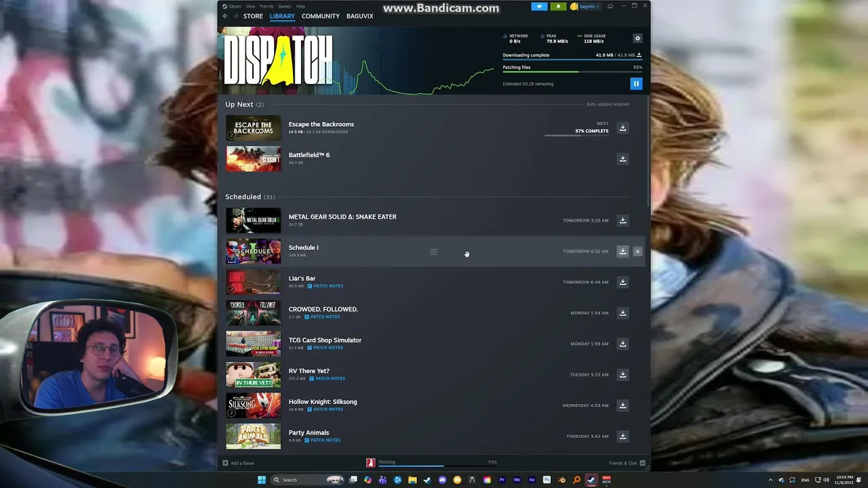Open Blender from the taskbar
Viewport: 868px width, 488px height.
point(561,480)
